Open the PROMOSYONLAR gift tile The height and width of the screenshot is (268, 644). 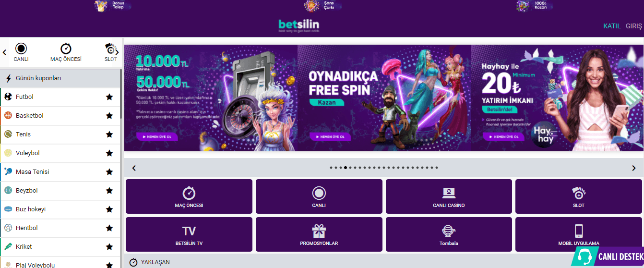[319, 234]
